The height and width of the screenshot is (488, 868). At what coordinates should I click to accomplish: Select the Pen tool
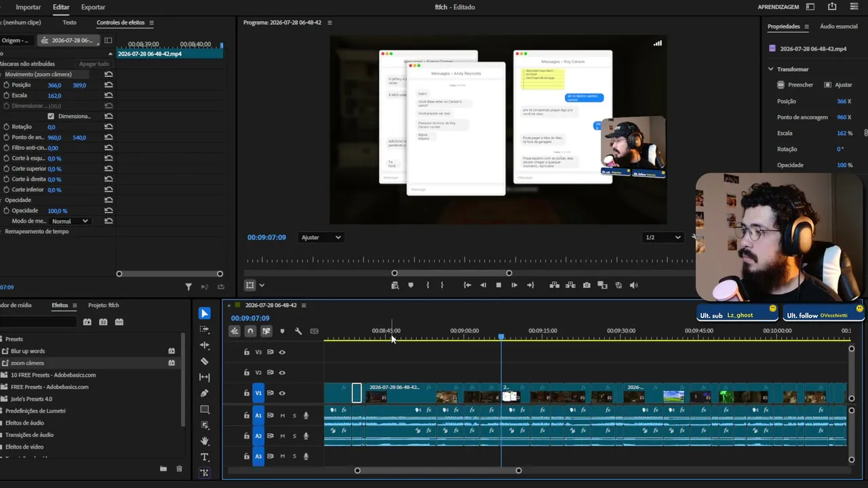click(x=205, y=393)
